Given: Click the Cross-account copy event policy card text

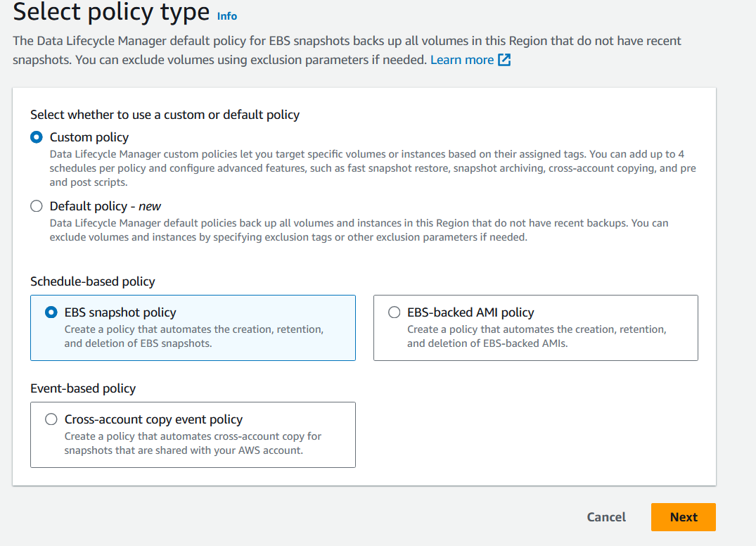Looking at the screenshot, I should pos(193,443).
